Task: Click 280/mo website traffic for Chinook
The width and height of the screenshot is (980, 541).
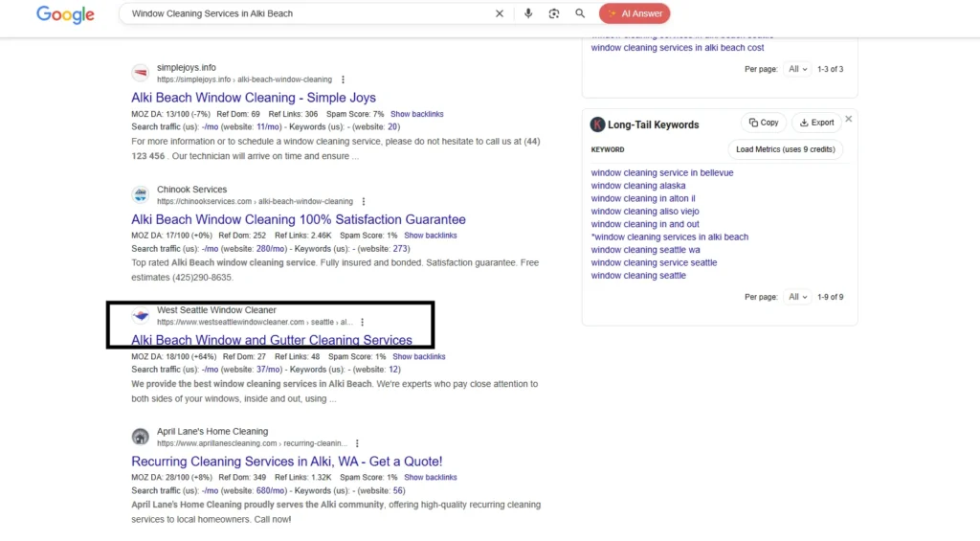Action: point(271,249)
